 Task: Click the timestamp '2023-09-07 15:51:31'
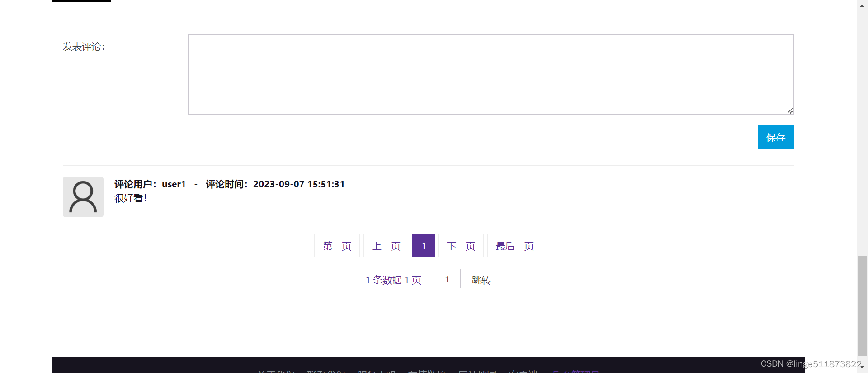(299, 184)
